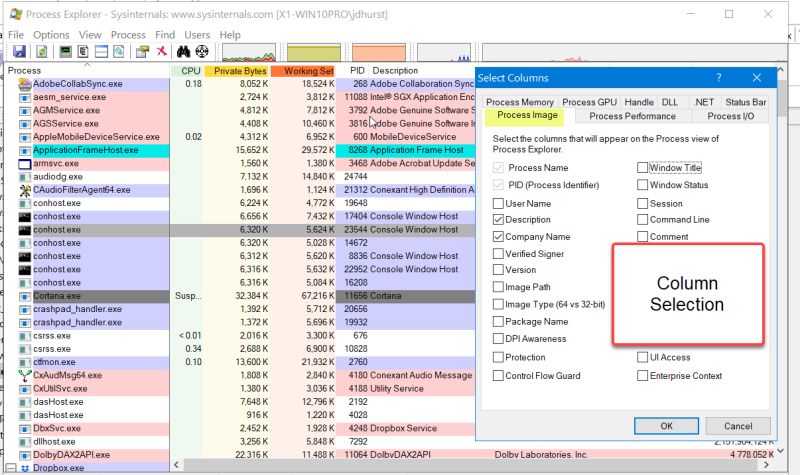Click the Save toolbar icon
Viewport: 800px width, 475px height.
click(19, 52)
